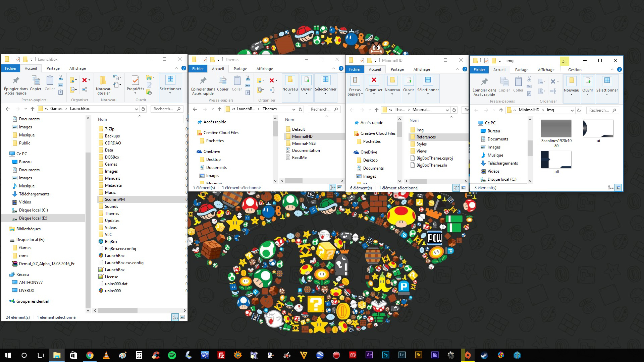Viewport: 644px width, 362px height.
Task: Switch to Partage tab in LaunchBox window
Action: click(53, 68)
